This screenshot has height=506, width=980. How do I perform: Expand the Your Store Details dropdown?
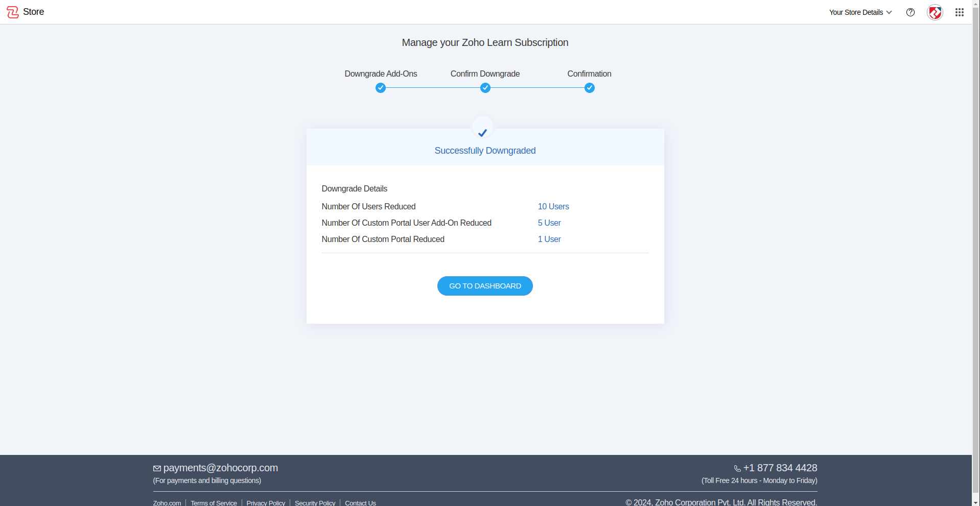tap(860, 12)
